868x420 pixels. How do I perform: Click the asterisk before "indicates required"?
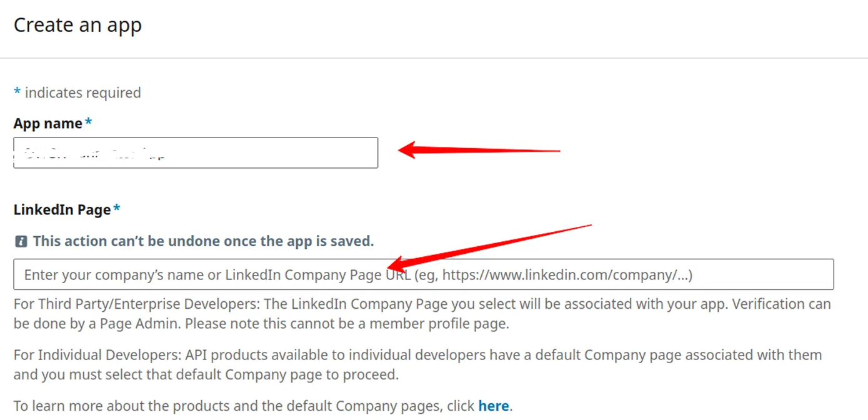coord(17,92)
